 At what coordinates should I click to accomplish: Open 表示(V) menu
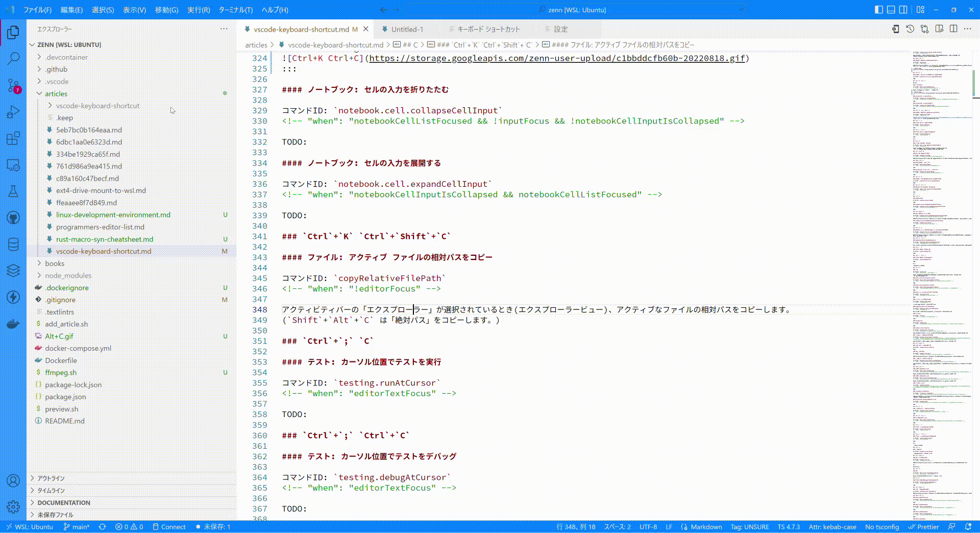click(134, 10)
